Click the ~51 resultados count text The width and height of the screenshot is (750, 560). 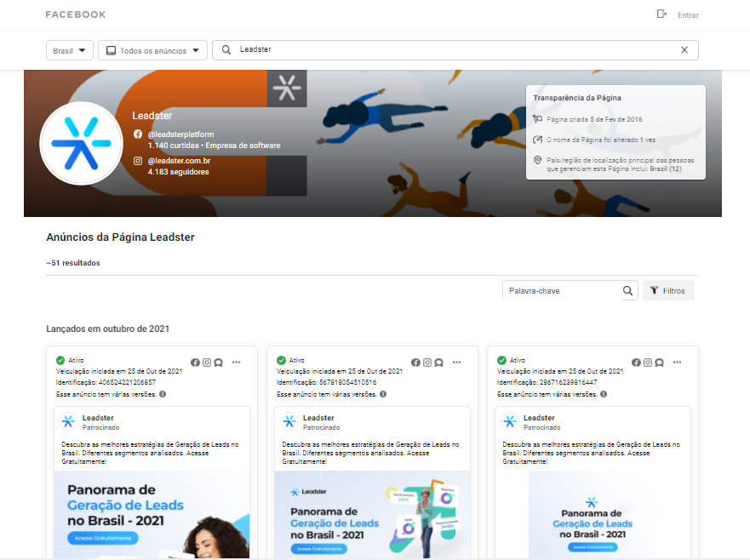coord(73,262)
